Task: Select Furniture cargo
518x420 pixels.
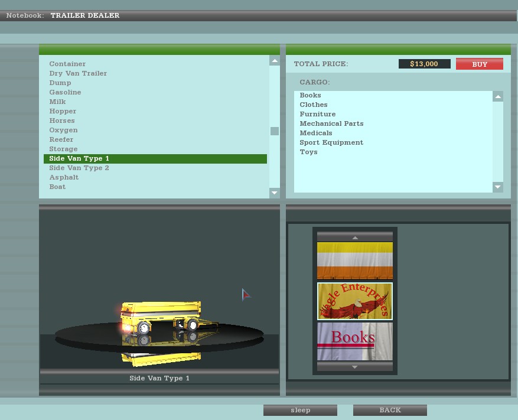Action: coord(317,114)
